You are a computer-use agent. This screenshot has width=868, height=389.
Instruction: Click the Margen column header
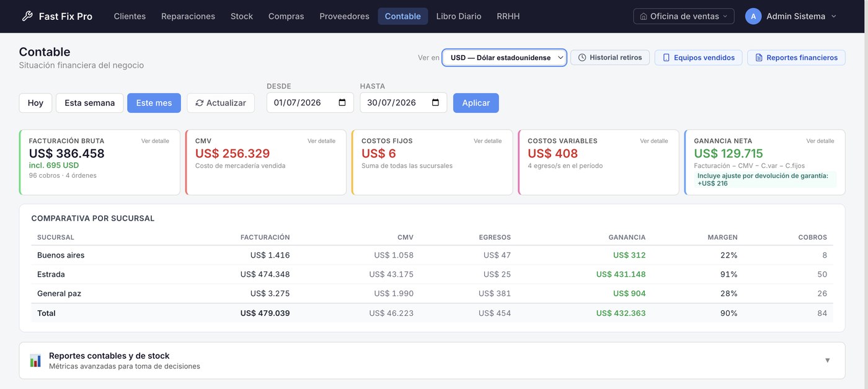tap(722, 237)
